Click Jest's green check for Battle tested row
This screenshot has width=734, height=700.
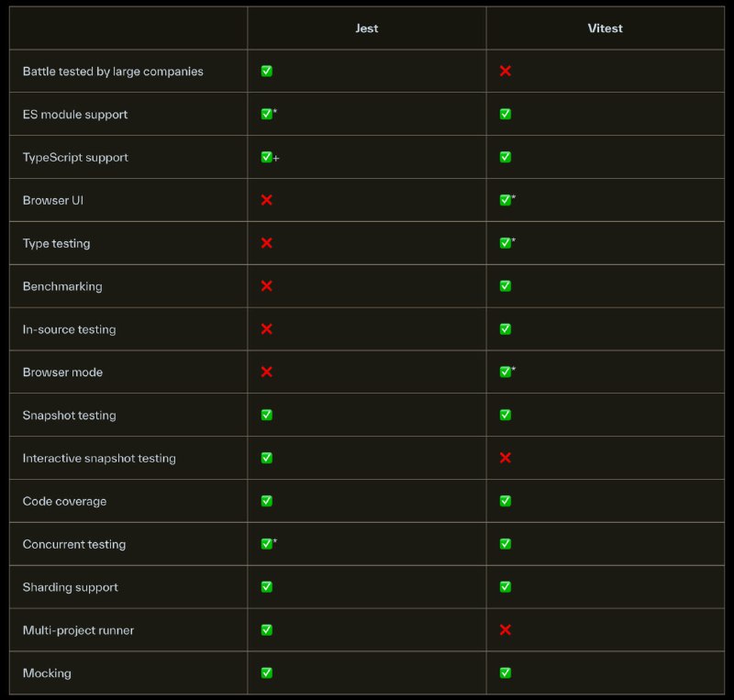click(266, 71)
